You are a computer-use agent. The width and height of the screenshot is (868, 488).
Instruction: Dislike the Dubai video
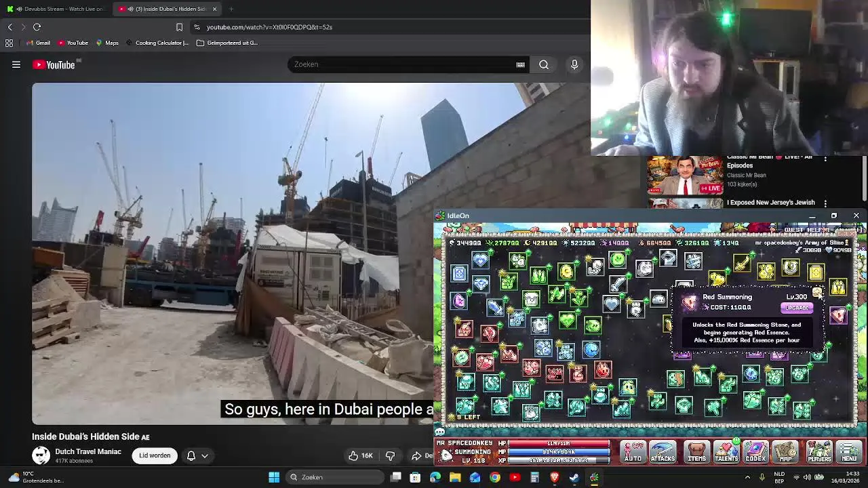point(390,455)
